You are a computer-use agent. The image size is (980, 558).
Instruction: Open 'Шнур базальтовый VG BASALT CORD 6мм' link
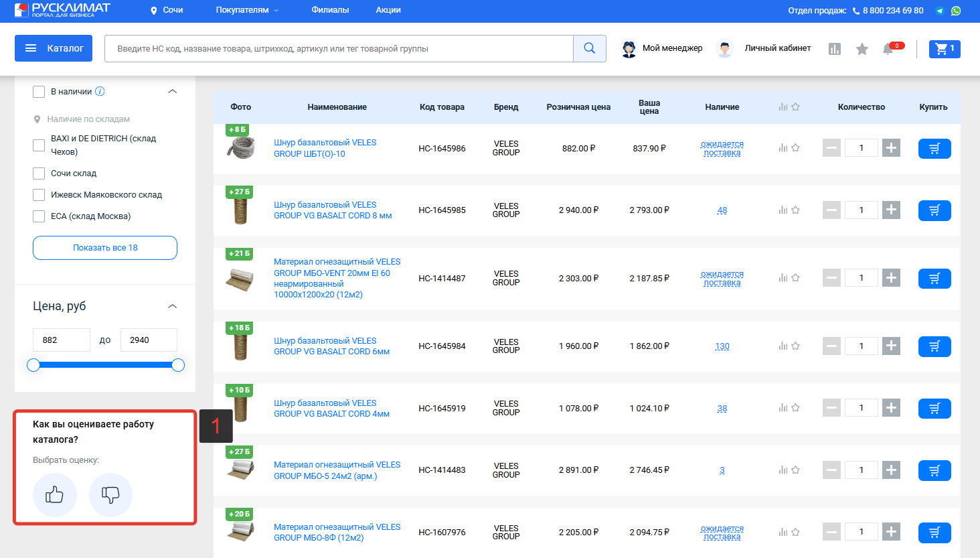(331, 346)
